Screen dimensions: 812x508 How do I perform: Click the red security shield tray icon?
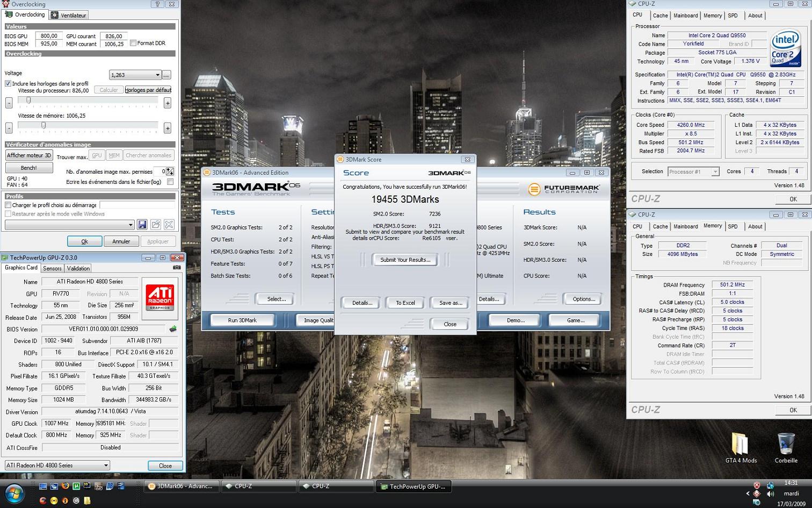coord(757,485)
